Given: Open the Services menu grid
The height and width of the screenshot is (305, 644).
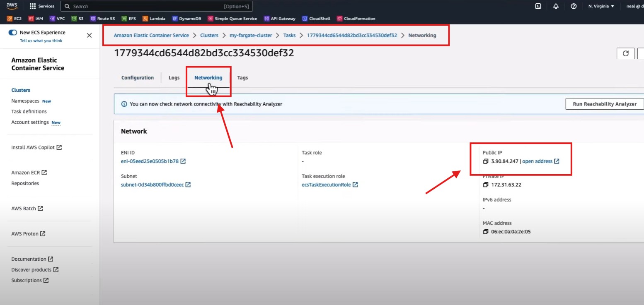Looking at the screenshot, I should pyautogui.click(x=42, y=6).
